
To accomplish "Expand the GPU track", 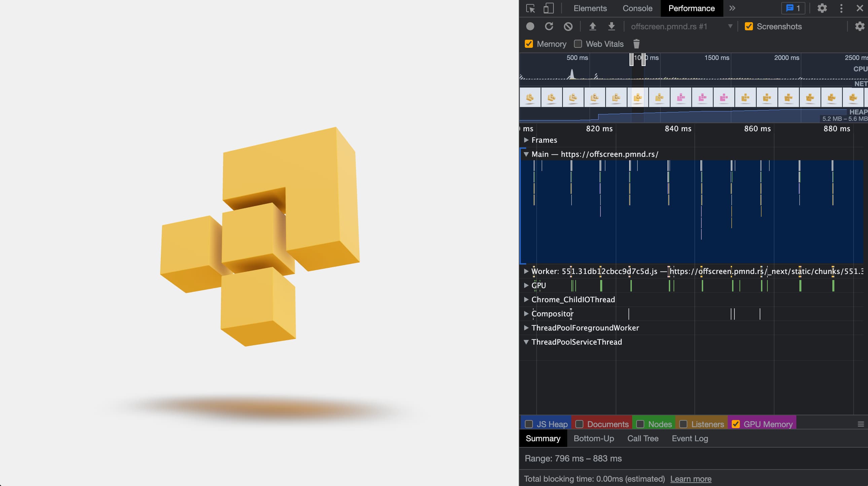I will point(526,285).
